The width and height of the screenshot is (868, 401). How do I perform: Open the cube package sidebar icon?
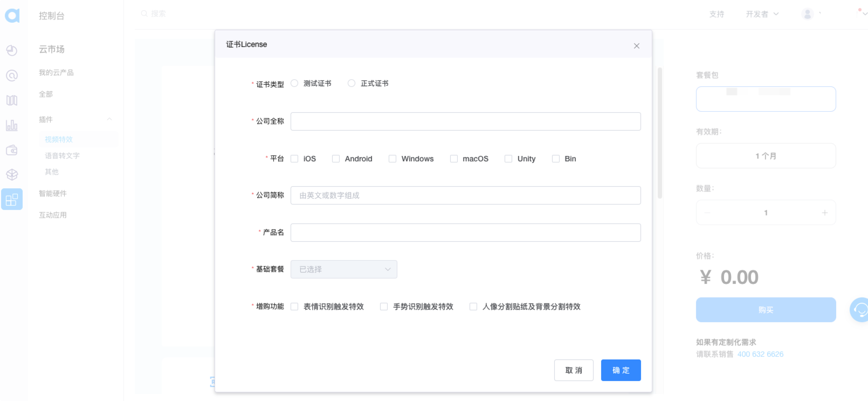click(x=12, y=175)
